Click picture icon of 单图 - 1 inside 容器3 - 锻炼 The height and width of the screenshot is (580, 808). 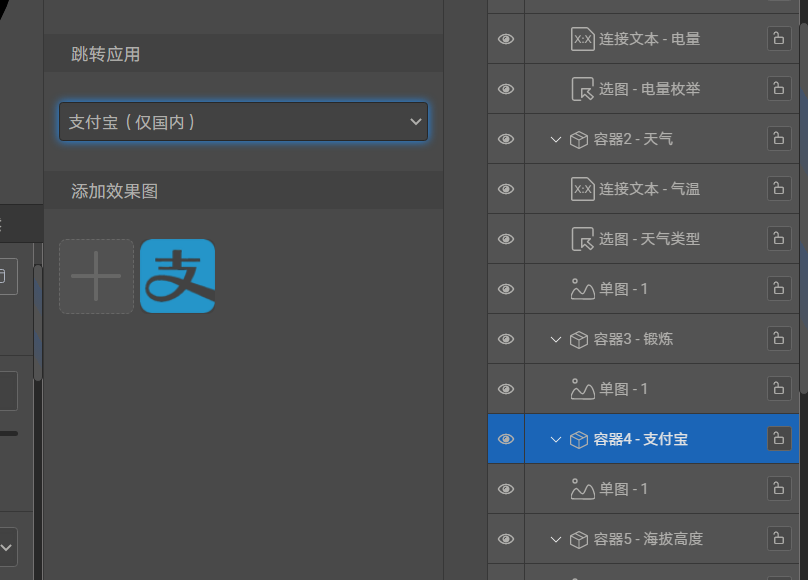pyautogui.click(x=583, y=389)
